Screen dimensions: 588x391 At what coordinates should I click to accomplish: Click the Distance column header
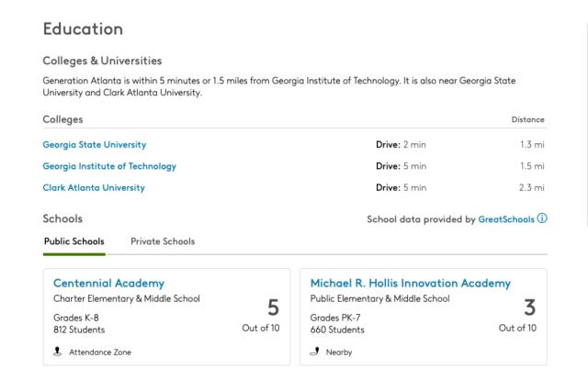(527, 120)
